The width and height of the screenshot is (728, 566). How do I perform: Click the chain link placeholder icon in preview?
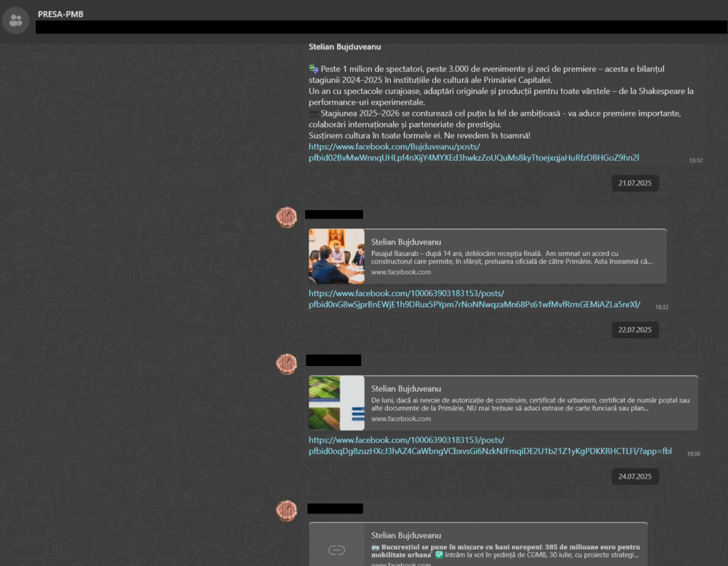tap(336, 550)
